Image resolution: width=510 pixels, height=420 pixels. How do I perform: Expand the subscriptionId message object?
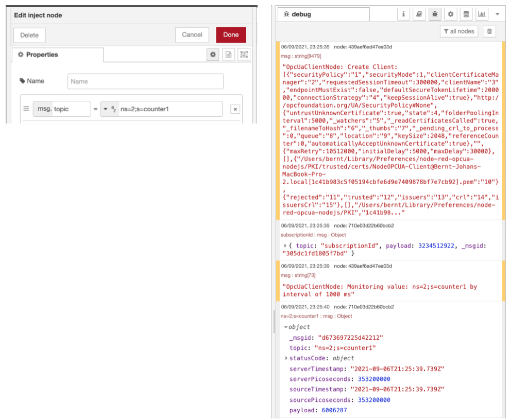[285, 246]
